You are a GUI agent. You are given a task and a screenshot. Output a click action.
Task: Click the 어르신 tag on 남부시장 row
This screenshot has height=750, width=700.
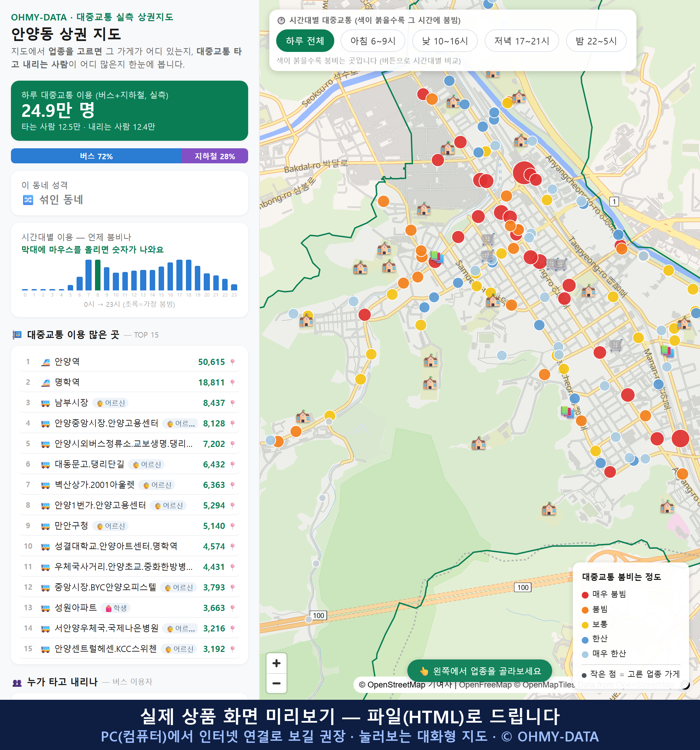point(111,403)
